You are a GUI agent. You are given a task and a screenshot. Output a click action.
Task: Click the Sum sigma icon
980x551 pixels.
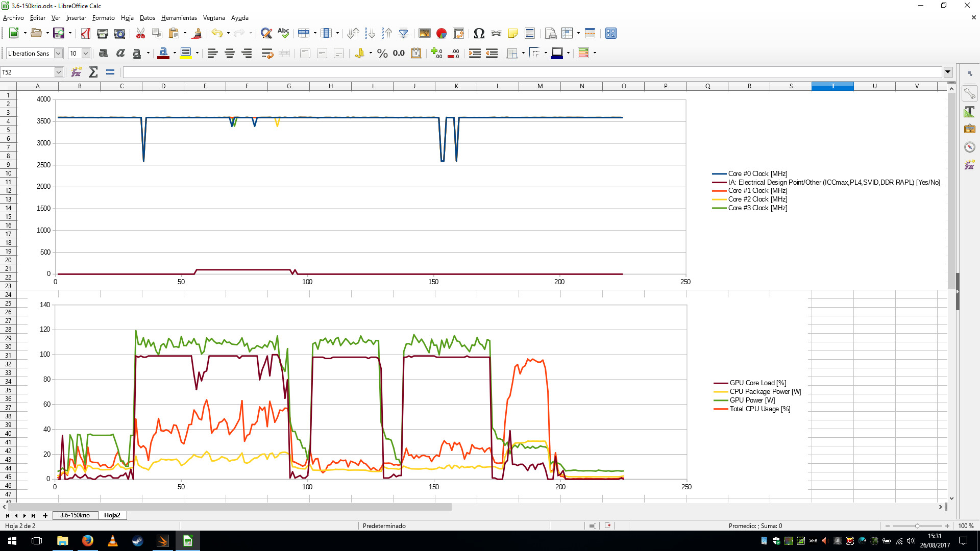(93, 72)
